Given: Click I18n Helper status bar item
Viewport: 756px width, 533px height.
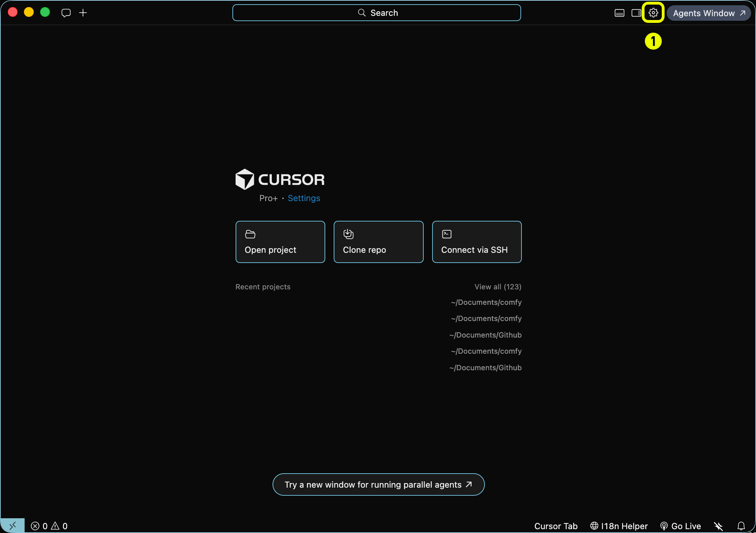Looking at the screenshot, I should point(619,526).
